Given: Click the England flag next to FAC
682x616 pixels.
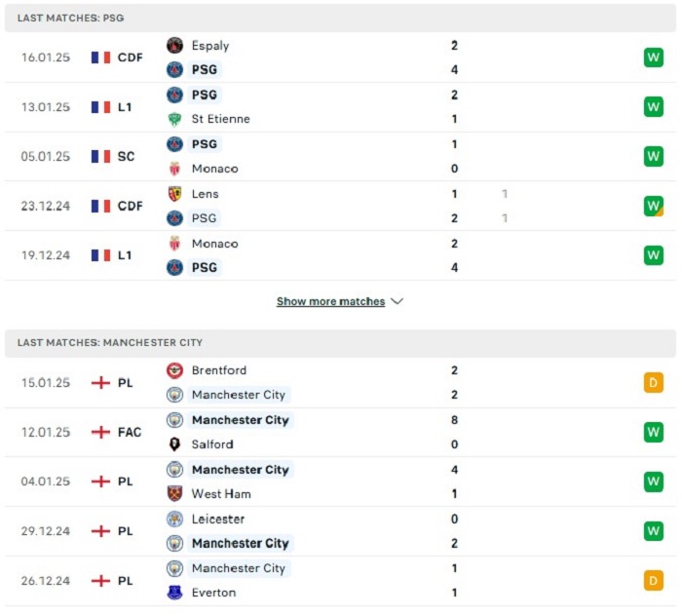Looking at the screenshot, I should click(100, 432).
